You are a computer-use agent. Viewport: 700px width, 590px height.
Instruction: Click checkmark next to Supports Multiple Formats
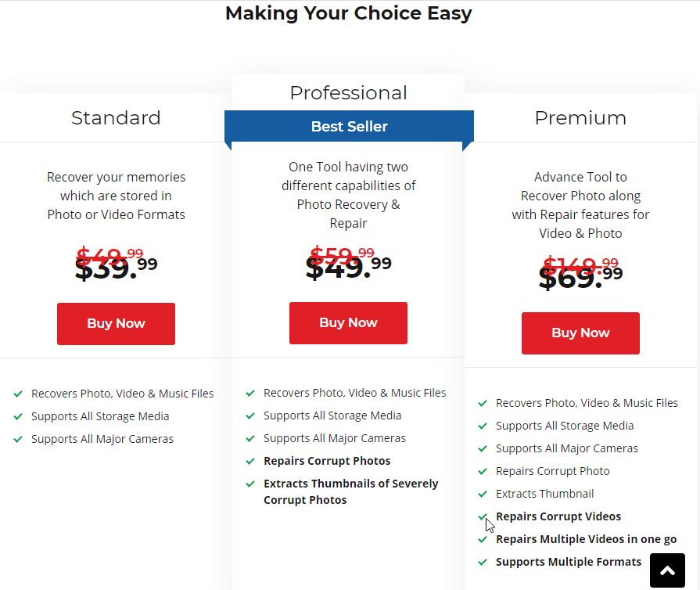(x=483, y=562)
